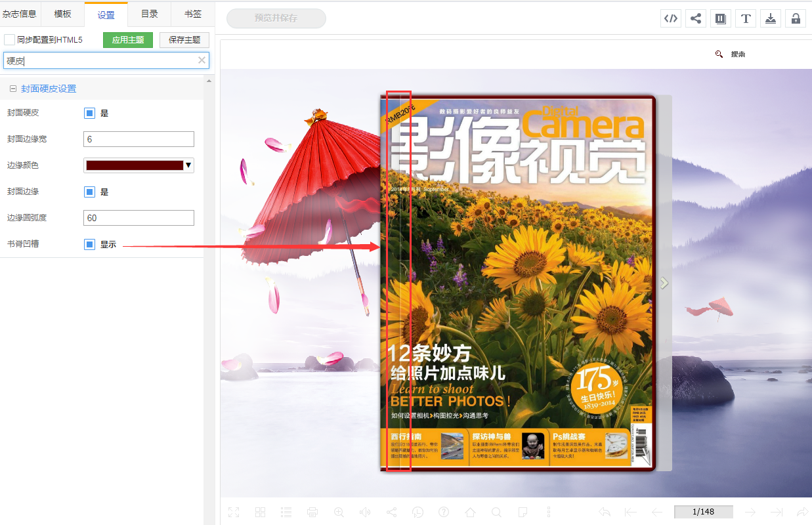Click the download icon in top toolbar
The image size is (812, 525).
tap(771, 18)
